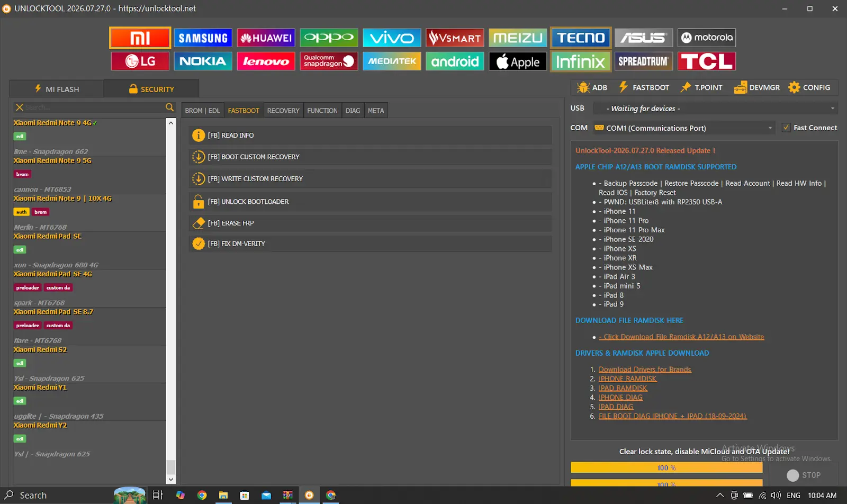The image size is (847, 504).
Task: Open the META tab
Action: pos(376,111)
